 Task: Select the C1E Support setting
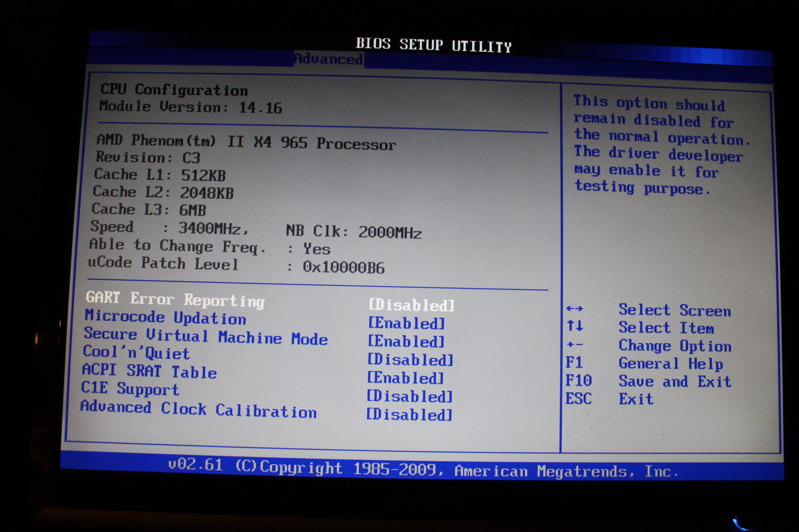(x=130, y=389)
